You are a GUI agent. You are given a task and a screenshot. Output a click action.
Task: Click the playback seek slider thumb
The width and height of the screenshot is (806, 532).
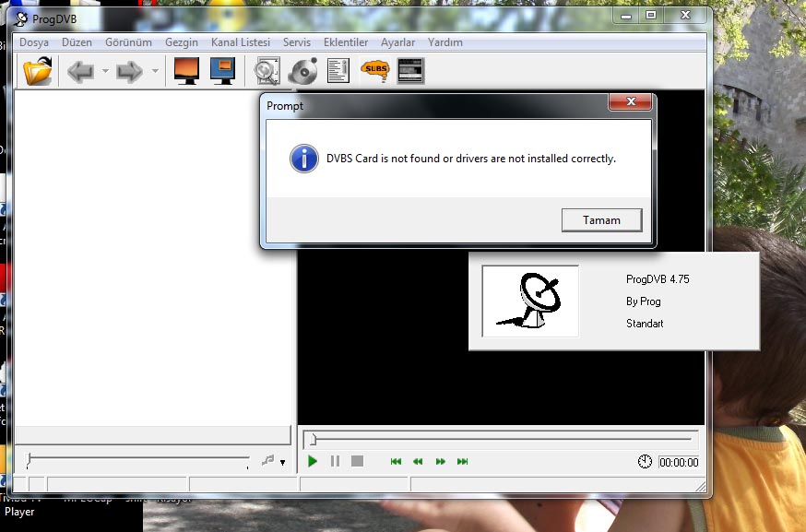click(313, 440)
